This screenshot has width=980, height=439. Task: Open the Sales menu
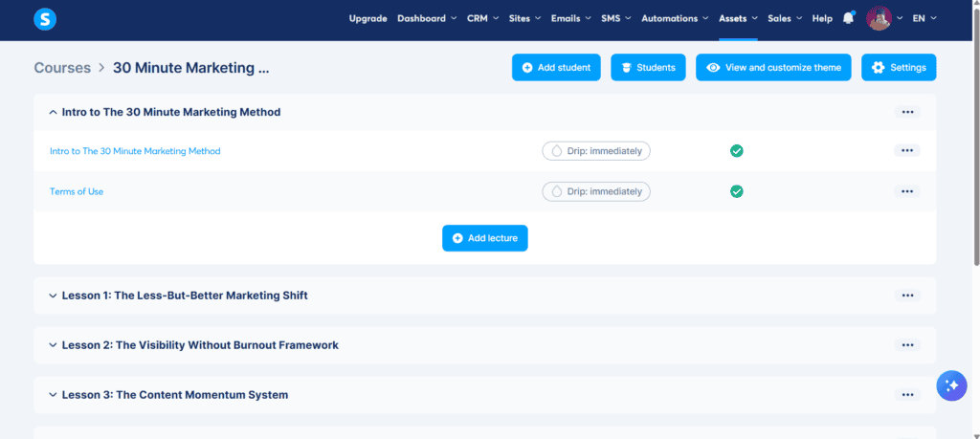point(785,19)
